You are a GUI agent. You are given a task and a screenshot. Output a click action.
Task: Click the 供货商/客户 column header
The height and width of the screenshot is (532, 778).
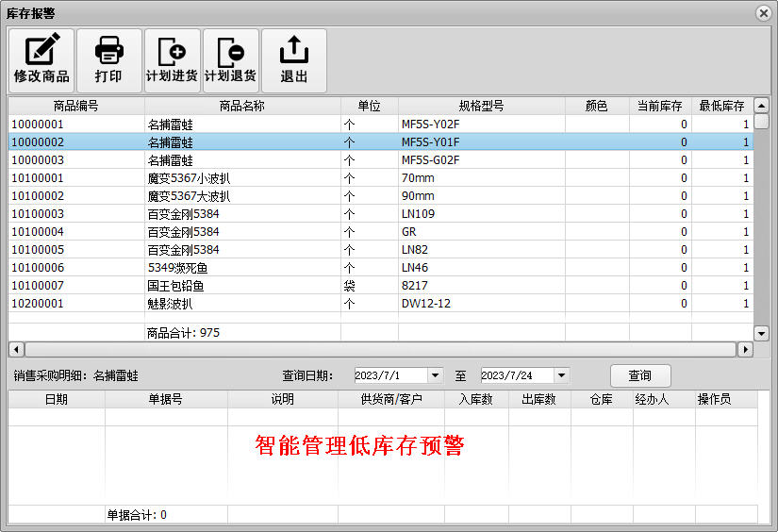390,400
